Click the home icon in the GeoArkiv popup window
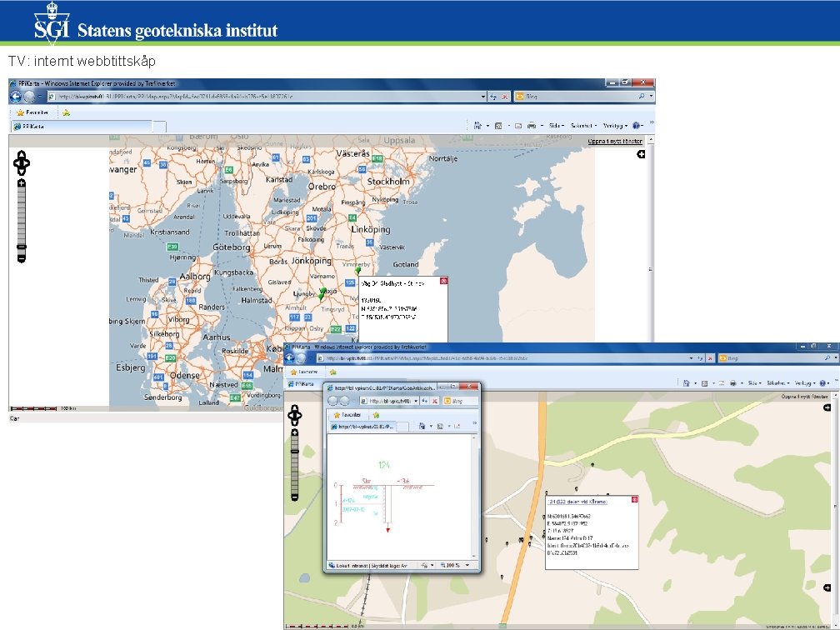 coord(422,427)
